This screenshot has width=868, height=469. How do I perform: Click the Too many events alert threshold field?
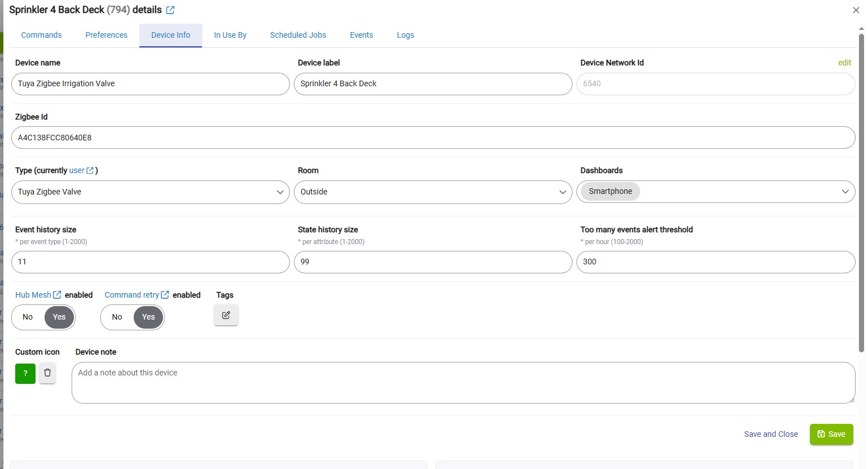716,262
